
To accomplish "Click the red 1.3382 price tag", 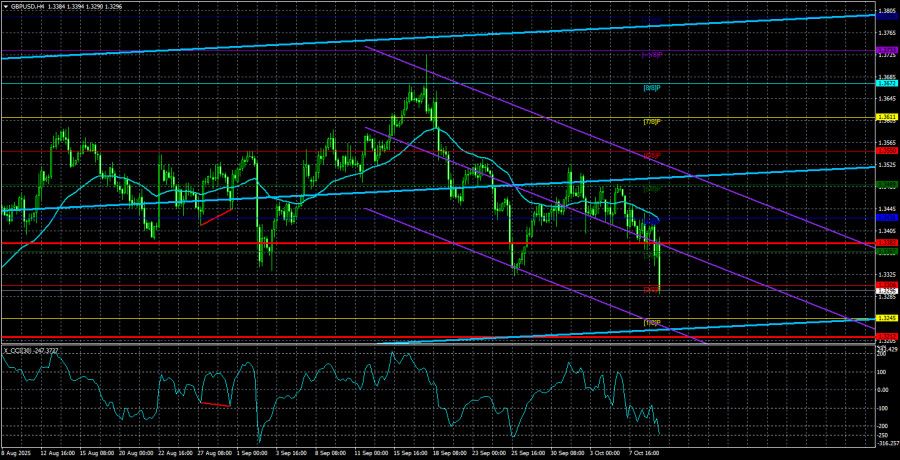I will click(x=885, y=242).
